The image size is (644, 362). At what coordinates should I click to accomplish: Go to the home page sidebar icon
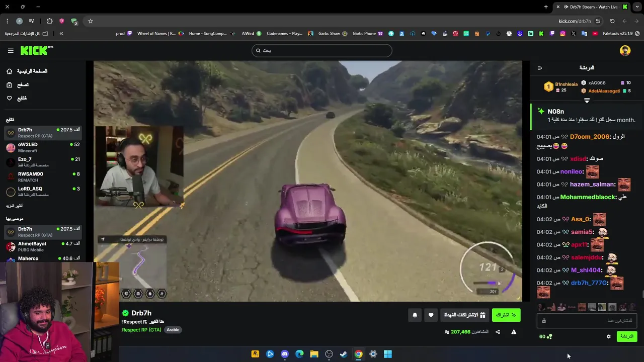tap(9, 71)
